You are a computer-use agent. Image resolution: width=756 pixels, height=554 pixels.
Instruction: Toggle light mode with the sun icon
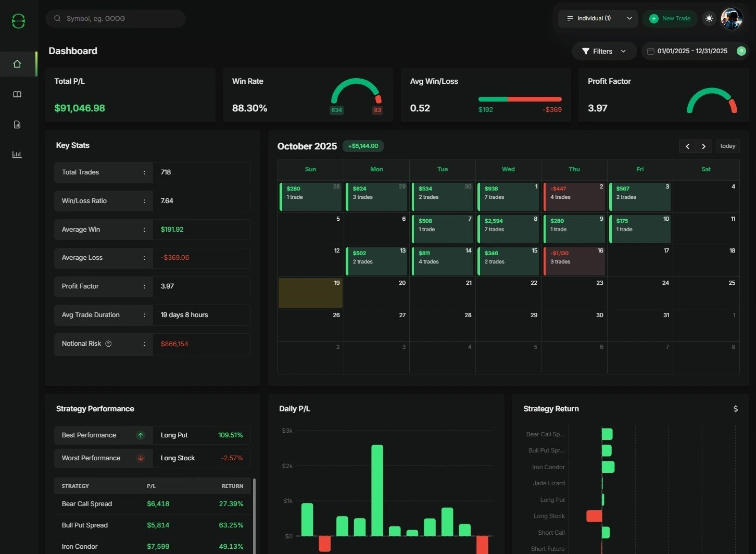[x=709, y=18]
